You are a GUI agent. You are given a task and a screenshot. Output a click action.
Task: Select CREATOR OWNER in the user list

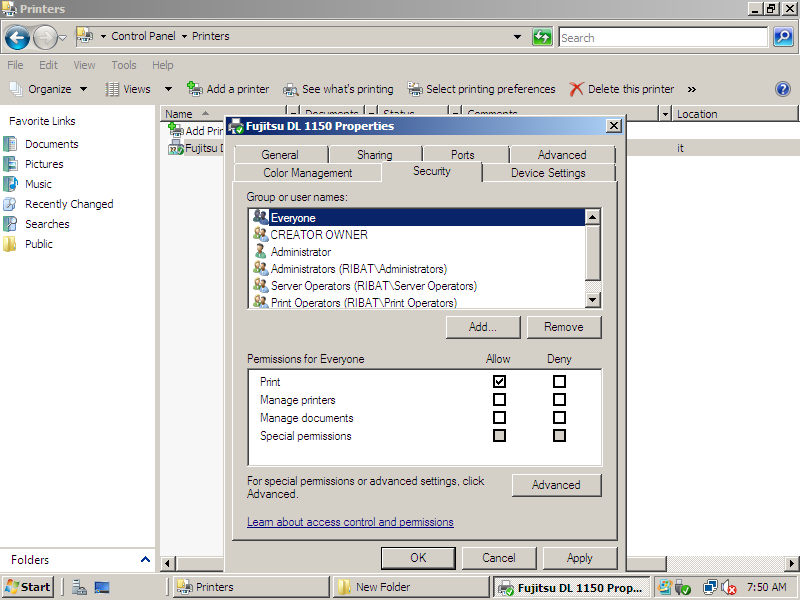click(418, 235)
